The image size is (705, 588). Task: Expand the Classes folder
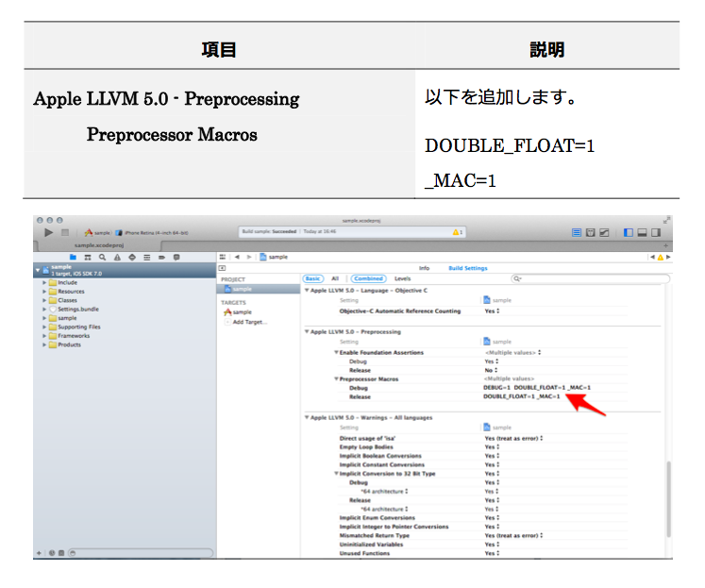[x=44, y=300]
